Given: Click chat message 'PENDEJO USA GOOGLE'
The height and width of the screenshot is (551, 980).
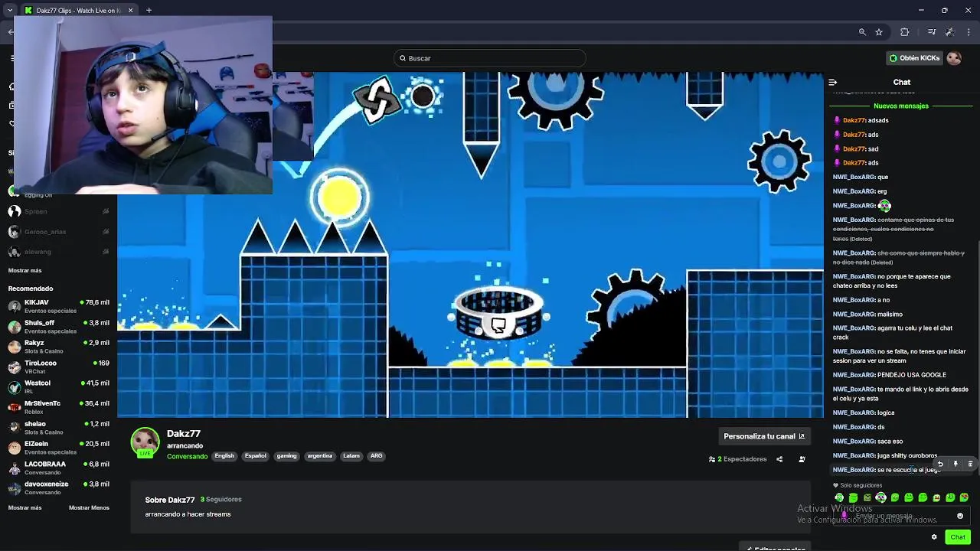Looking at the screenshot, I should pyautogui.click(x=911, y=375).
